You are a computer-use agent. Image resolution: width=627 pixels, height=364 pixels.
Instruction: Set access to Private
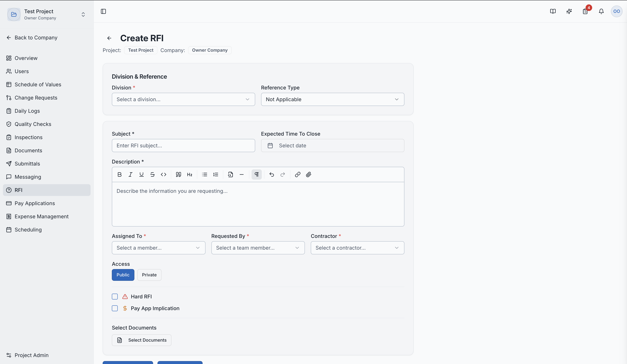[x=149, y=275]
